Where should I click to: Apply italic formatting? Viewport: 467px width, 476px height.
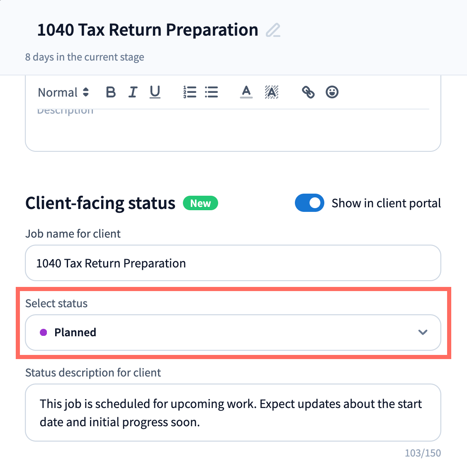tap(133, 92)
